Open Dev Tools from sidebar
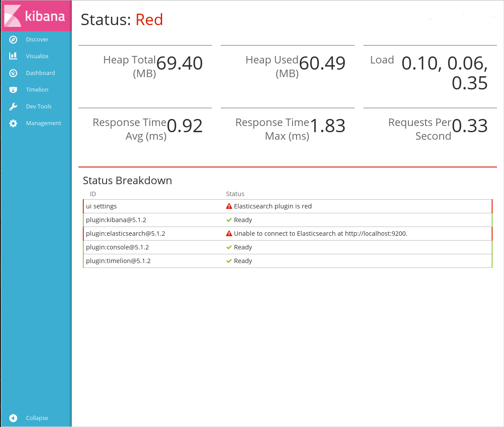Screen dimensions: 504x427 tap(39, 107)
